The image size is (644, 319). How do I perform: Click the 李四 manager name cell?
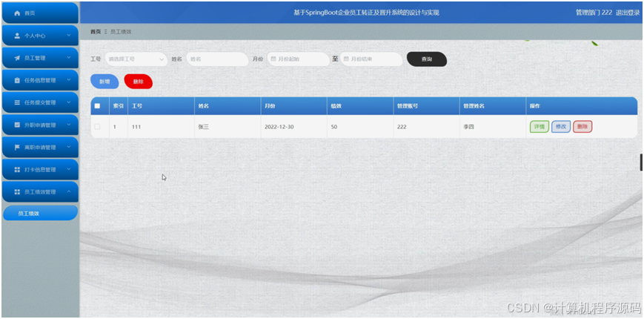point(492,127)
